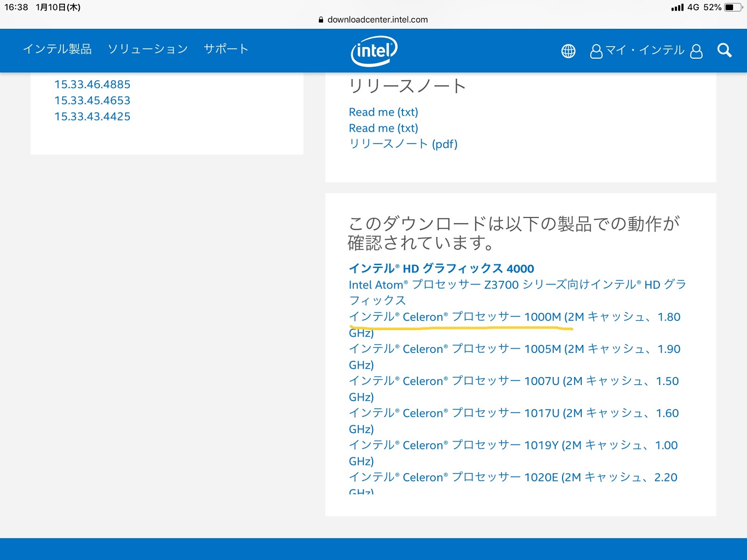Viewport: 747px width, 560px height.
Task: Open the globe language selector
Action: tap(568, 51)
